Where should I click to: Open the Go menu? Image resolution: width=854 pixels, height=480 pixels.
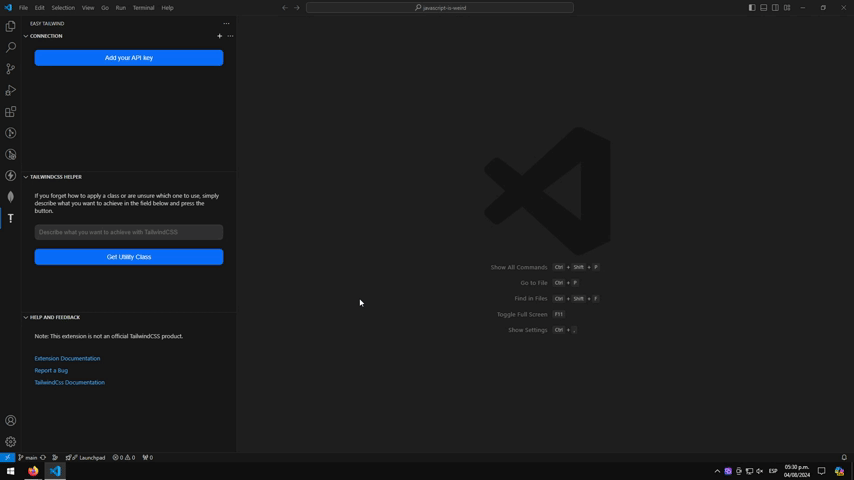tap(105, 8)
